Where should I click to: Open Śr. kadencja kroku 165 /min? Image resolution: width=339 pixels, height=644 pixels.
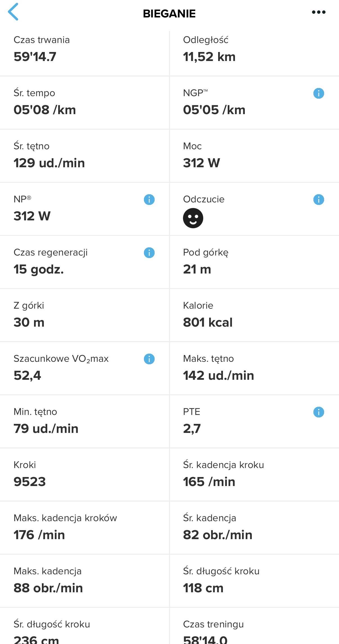254,474
